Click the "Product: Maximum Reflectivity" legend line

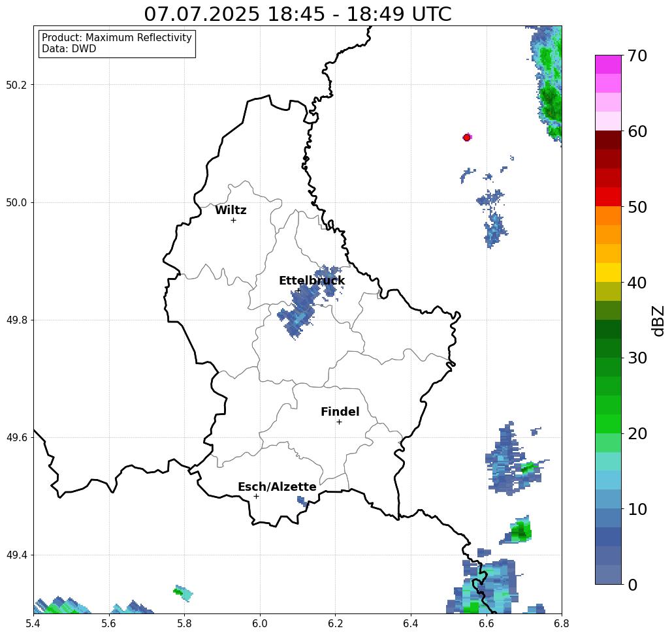[116, 38]
